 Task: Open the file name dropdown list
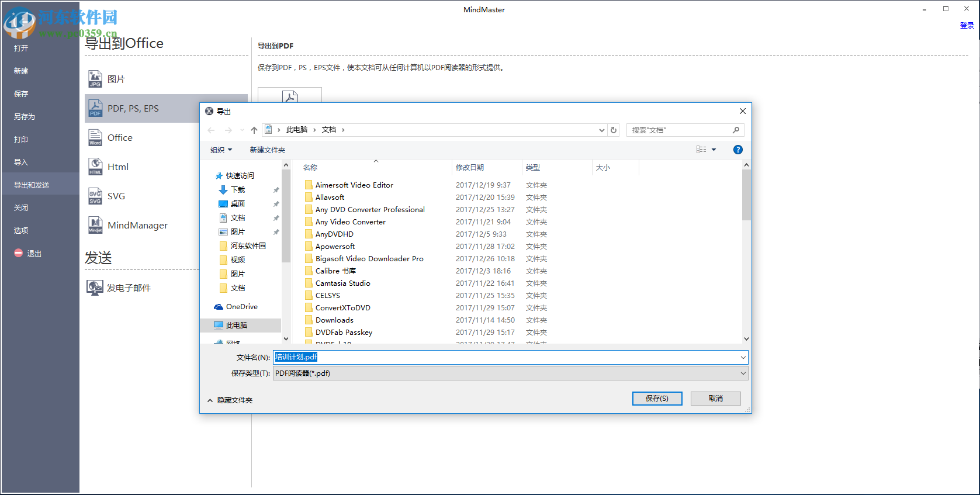tap(743, 357)
